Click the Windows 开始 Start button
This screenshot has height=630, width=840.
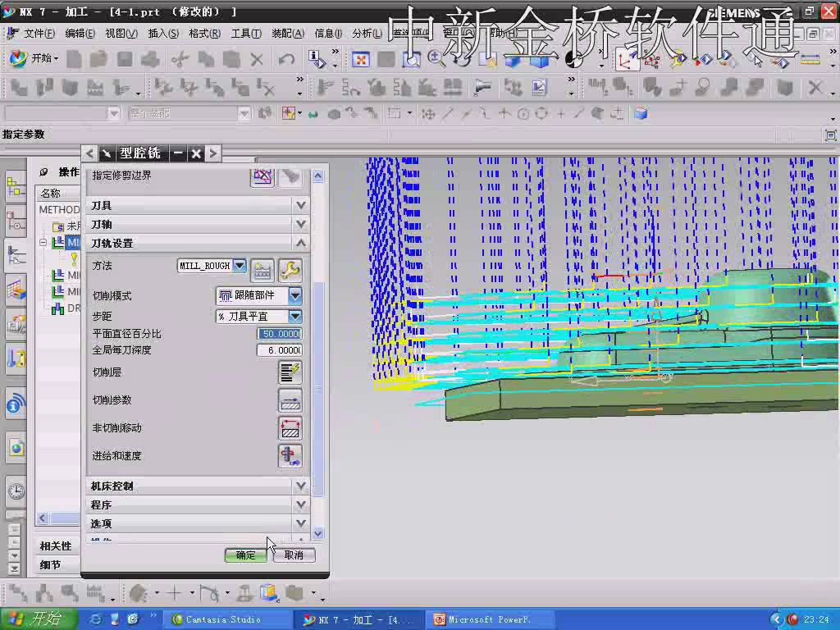39,619
